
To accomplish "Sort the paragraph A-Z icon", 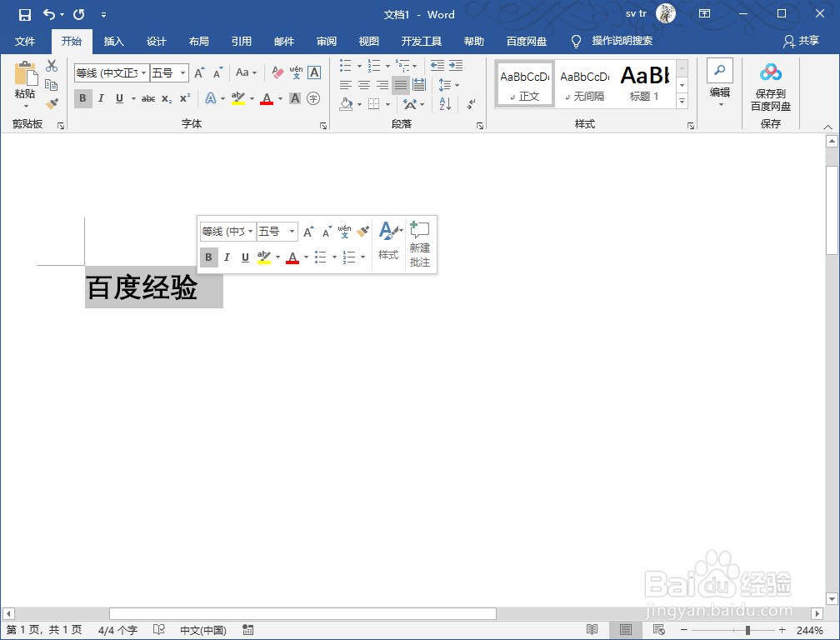I will pyautogui.click(x=445, y=104).
